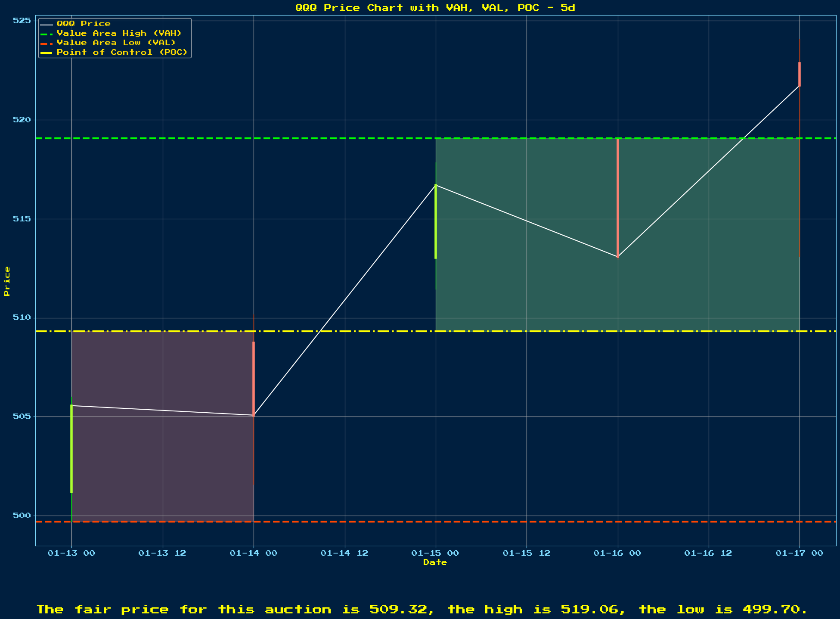Click the Point of Control legend entry
840x619 pixels.
[122, 52]
